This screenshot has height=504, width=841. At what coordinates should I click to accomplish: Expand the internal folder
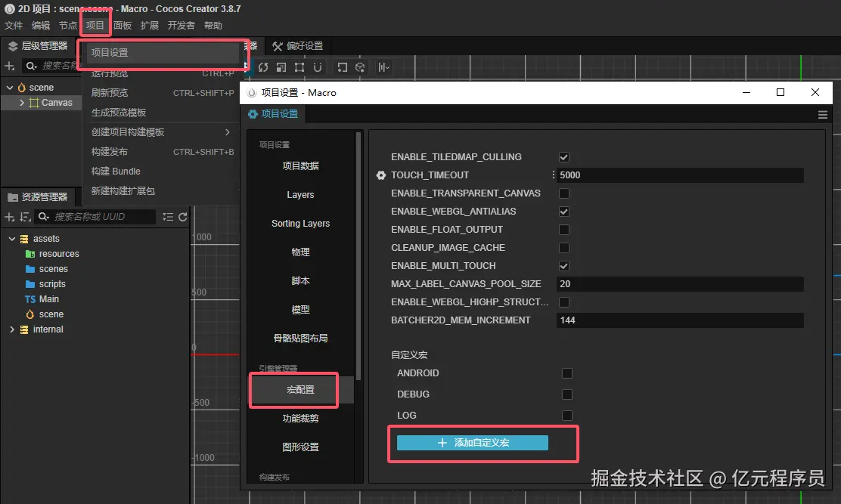(x=12, y=329)
